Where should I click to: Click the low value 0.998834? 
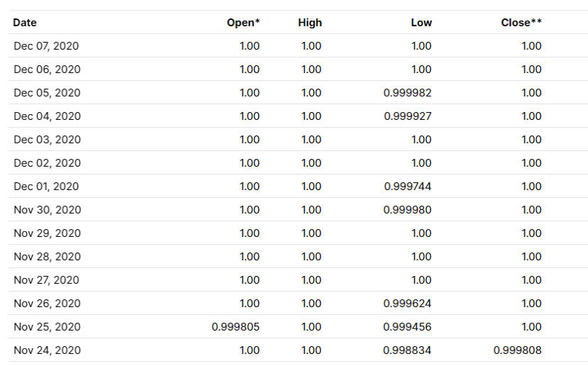click(x=407, y=350)
